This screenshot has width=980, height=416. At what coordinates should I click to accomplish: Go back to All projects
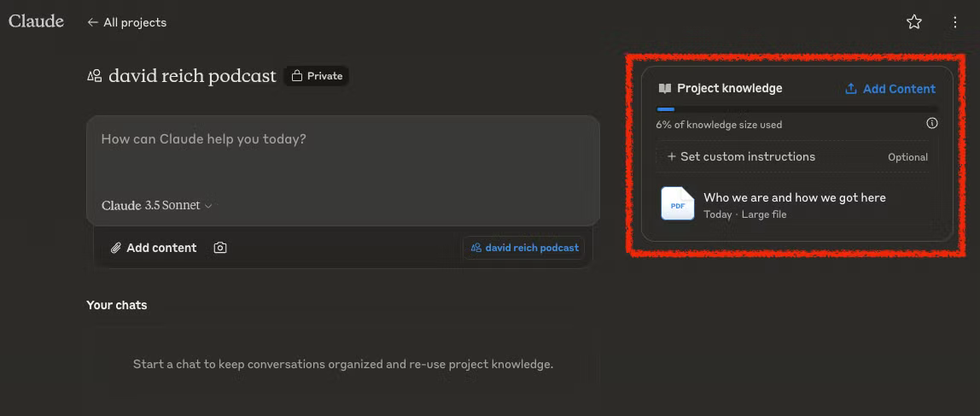(x=127, y=22)
